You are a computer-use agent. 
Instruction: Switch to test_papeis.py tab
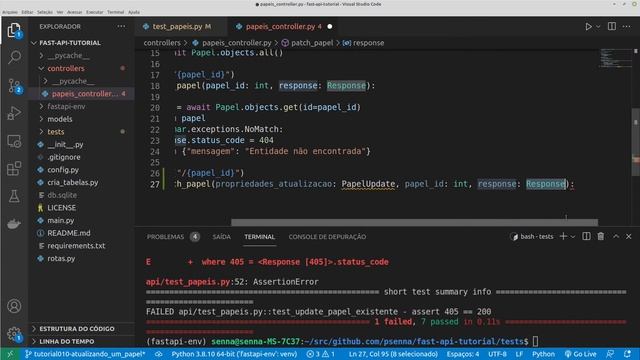(x=177, y=27)
